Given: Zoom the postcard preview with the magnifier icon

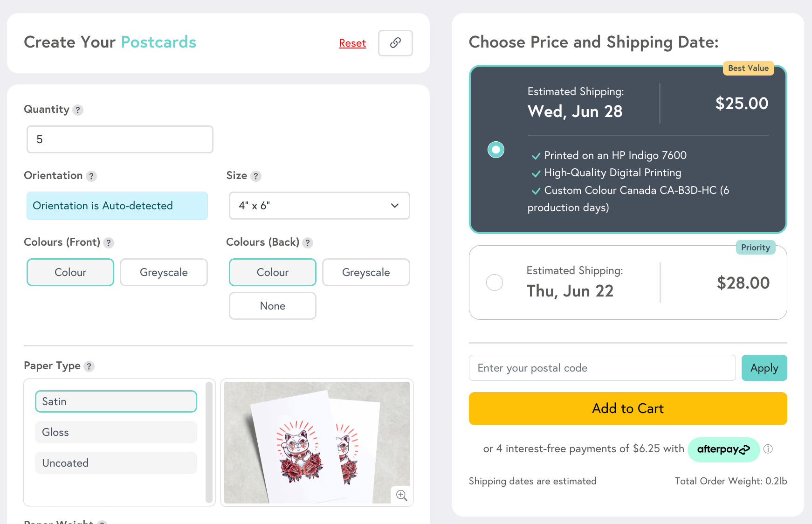Looking at the screenshot, I should pos(401,496).
